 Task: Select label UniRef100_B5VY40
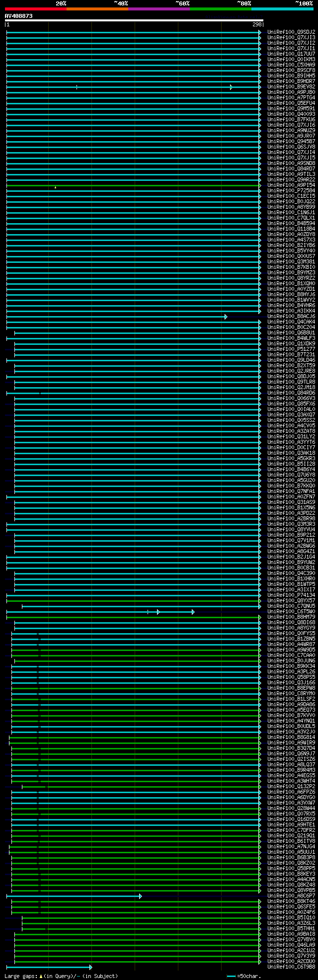tap(291, 250)
